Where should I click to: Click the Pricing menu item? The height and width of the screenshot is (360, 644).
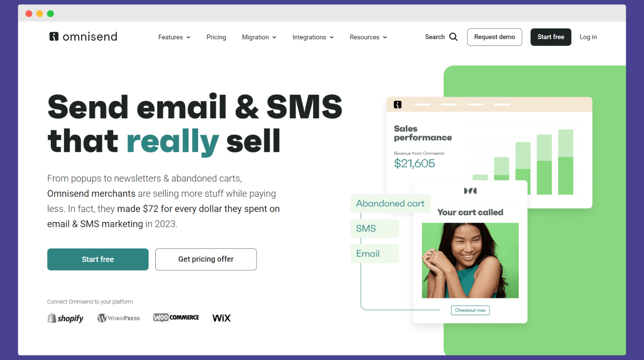[216, 37]
